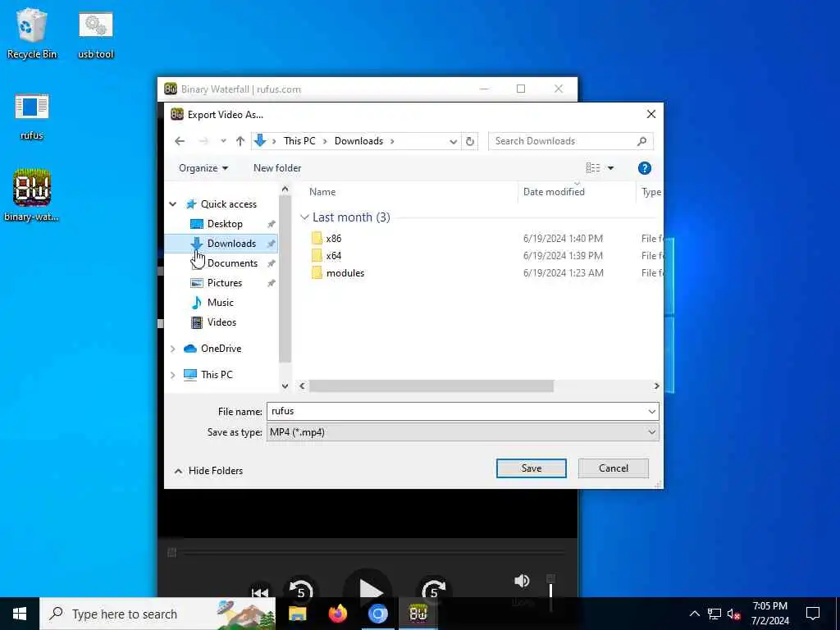Close the Export Video As dialog
Screen dimensions: 840x630
point(651,114)
